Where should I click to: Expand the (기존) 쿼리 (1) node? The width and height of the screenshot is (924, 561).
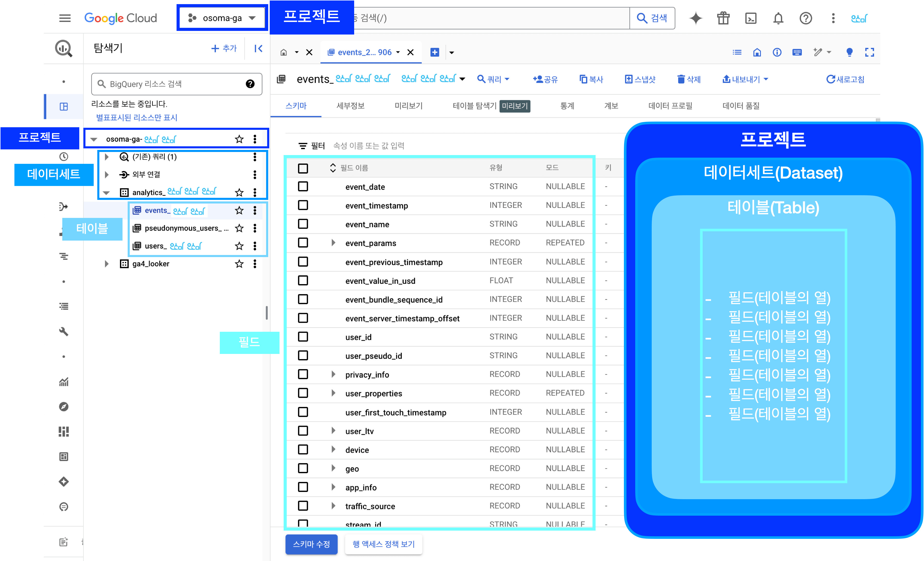(107, 157)
